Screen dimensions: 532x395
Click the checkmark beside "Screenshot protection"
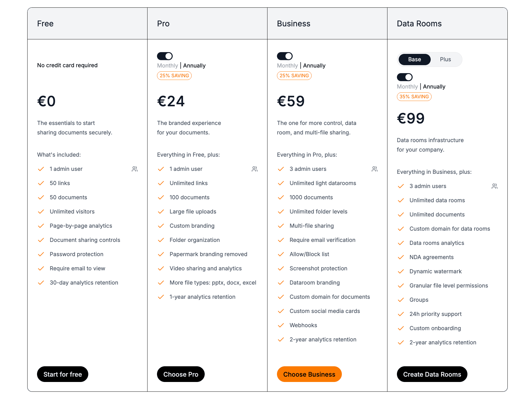281,268
